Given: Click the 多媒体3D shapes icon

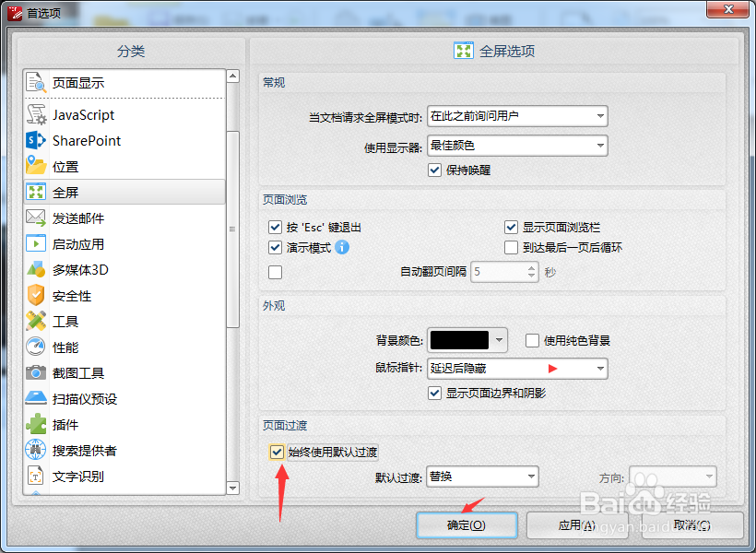Looking at the screenshot, I should [36, 269].
